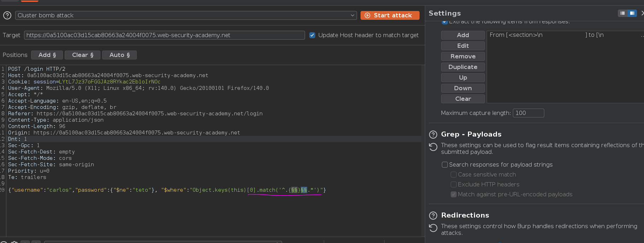Click Clear in Grep Extract list
Screen dimensions: 644x243
[x=463, y=99]
